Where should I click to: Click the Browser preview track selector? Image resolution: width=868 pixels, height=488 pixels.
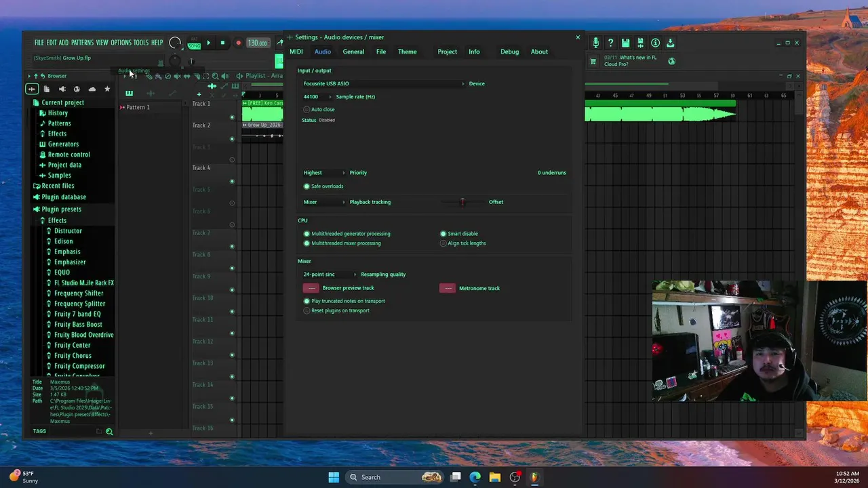311,288
